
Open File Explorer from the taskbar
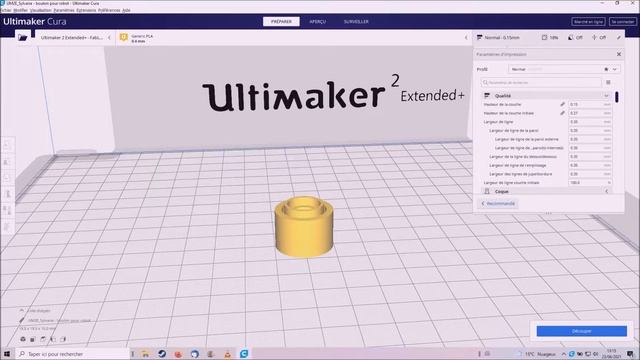coord(146,354)
